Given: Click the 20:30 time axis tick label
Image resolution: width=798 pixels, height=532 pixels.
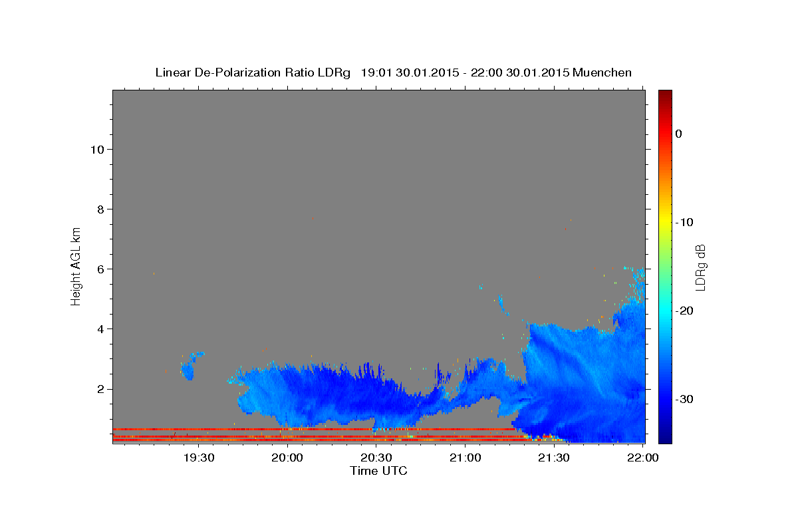Looking at the screenshot, I should 376,458.
